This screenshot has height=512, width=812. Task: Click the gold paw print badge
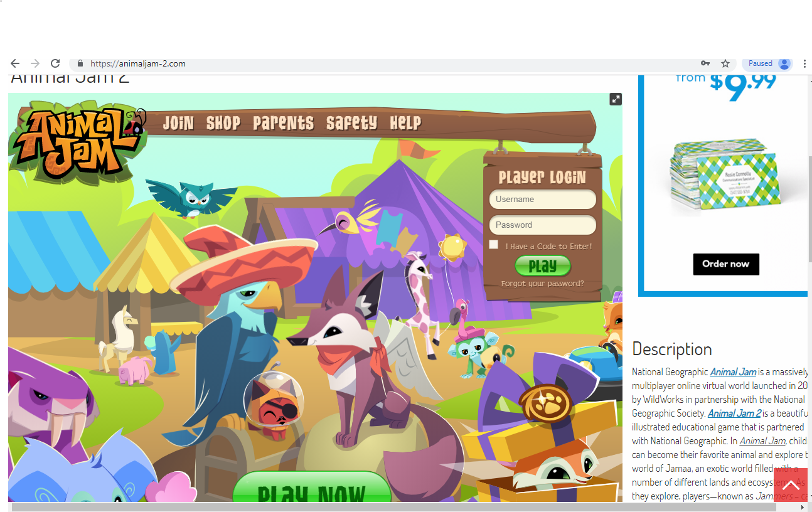547,405
